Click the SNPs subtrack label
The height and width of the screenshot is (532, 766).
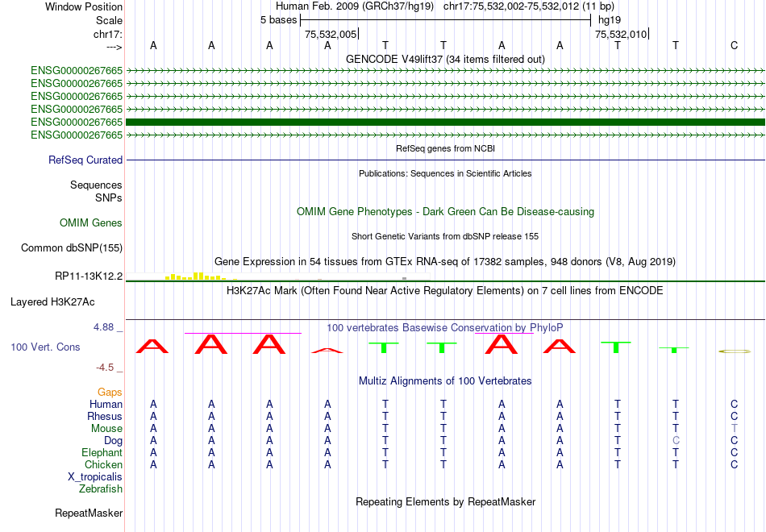click(109, 197)
